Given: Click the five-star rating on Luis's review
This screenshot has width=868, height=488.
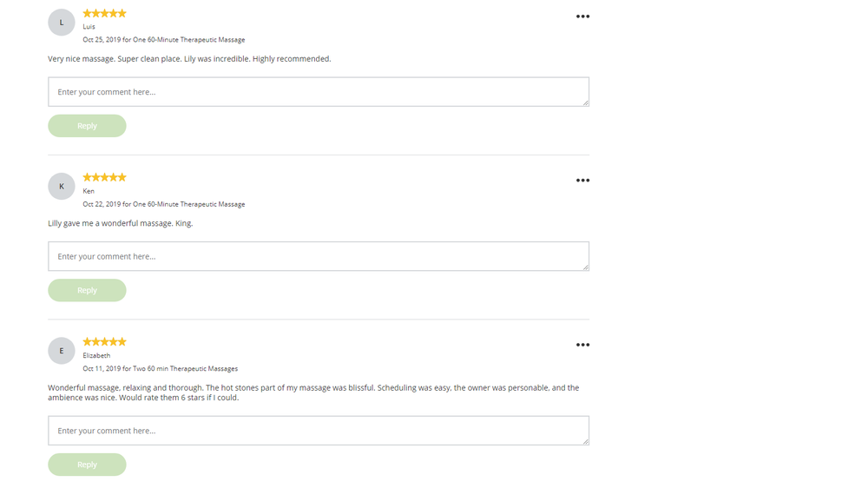Looking at the screenshot, I should tap(104, 13).
